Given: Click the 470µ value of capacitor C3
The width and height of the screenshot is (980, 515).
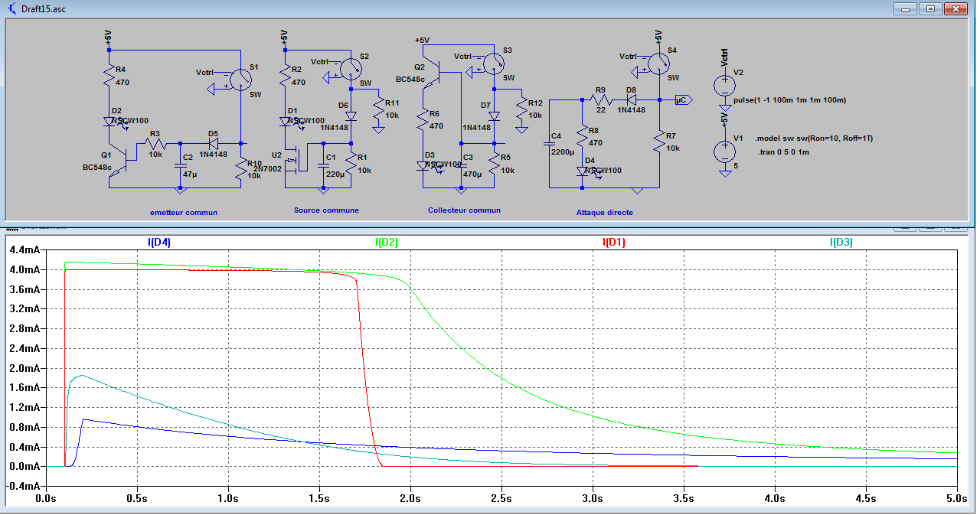Looking at the screenshot, I should (472, 174).
